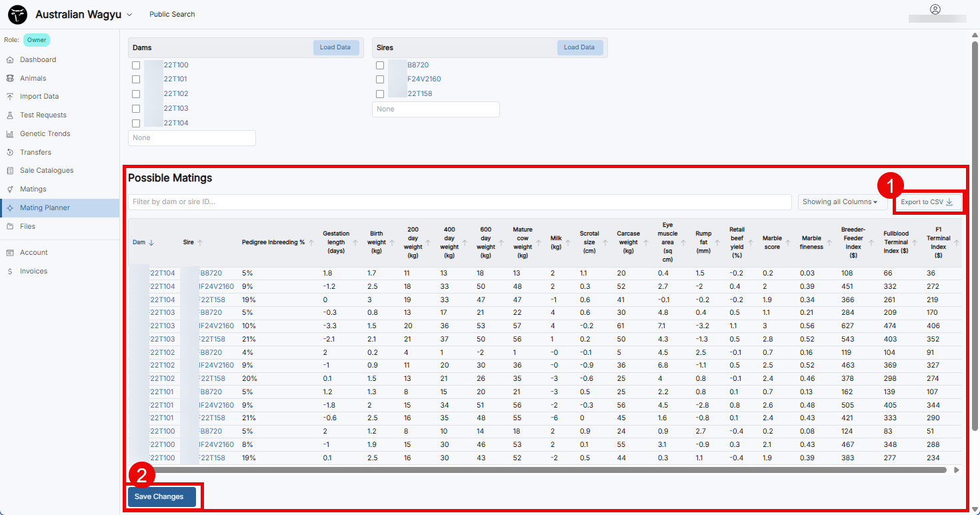Check the checkbox next to dam 22T100

click(x=136, y=65)
